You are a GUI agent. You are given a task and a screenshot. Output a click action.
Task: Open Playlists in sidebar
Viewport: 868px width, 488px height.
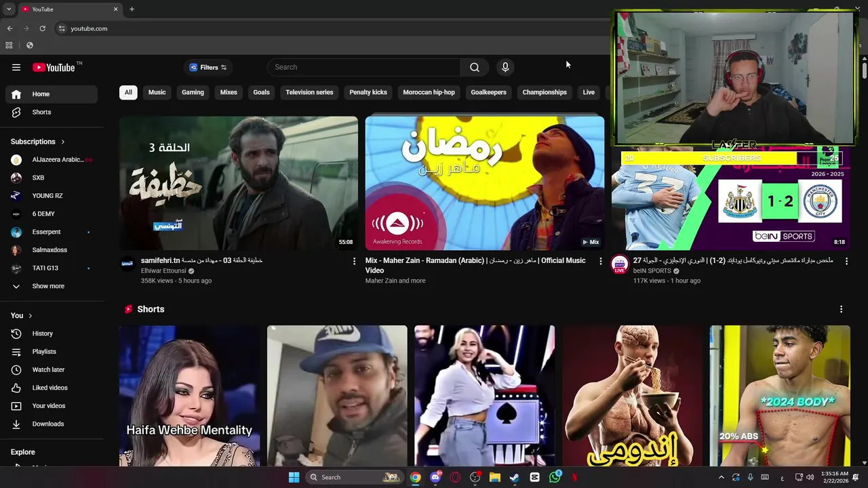(x=52, y=352)
